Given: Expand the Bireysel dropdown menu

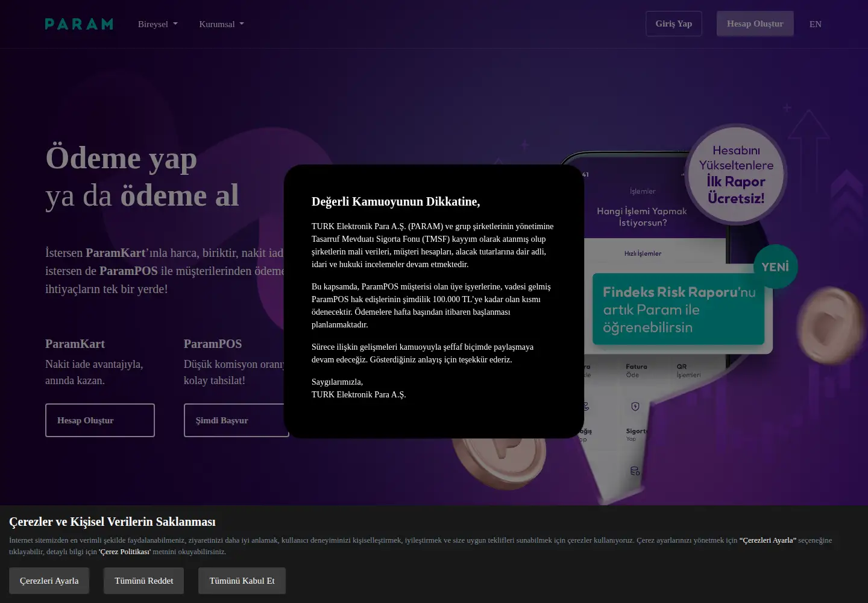Looking at the screenshot, I should [x=158, y=24].
